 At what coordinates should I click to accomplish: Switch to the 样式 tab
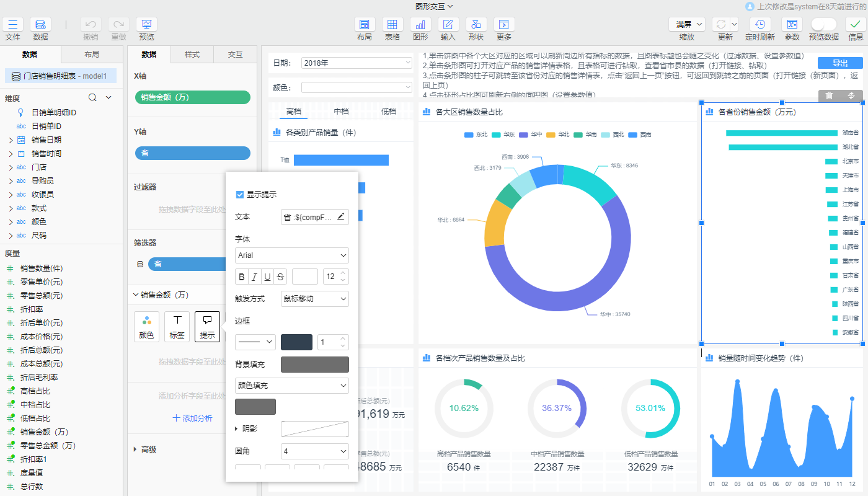pyautogui.click(x=192, y=54)
